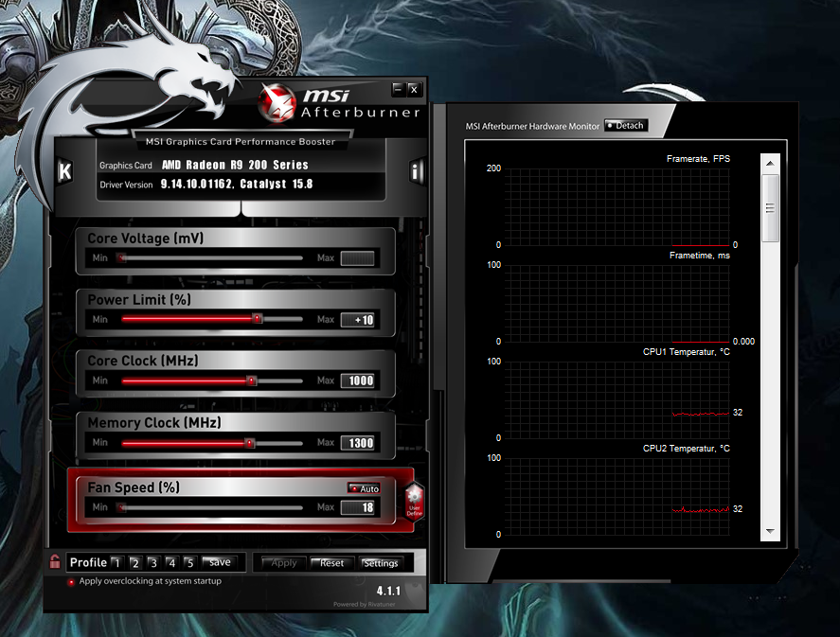840x637 pixels.
Task: Open the Settings dialog
Action: pos(381,562)
